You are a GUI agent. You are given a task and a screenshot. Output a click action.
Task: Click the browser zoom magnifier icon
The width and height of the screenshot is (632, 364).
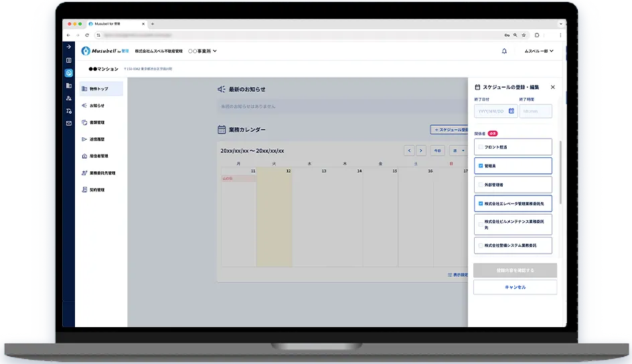515,35
